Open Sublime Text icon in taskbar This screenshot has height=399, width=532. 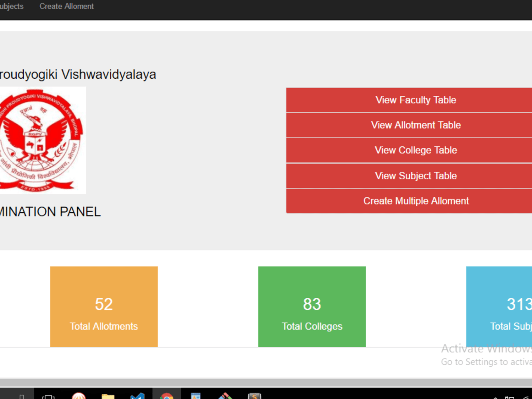[254, 395]
